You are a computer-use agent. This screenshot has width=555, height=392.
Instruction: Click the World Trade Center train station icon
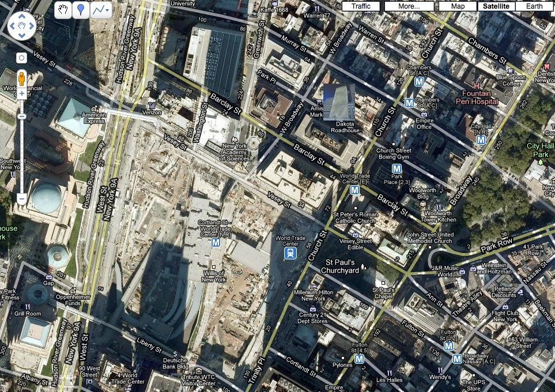coord(290,253)
